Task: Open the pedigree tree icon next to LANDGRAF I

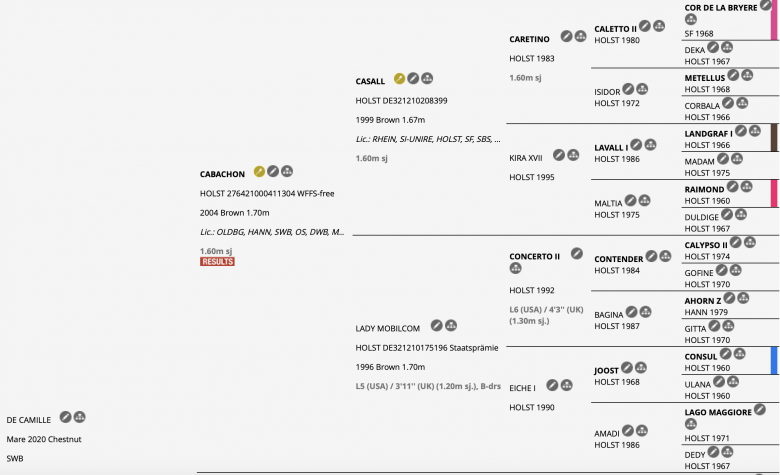Action: coord(755,131)
